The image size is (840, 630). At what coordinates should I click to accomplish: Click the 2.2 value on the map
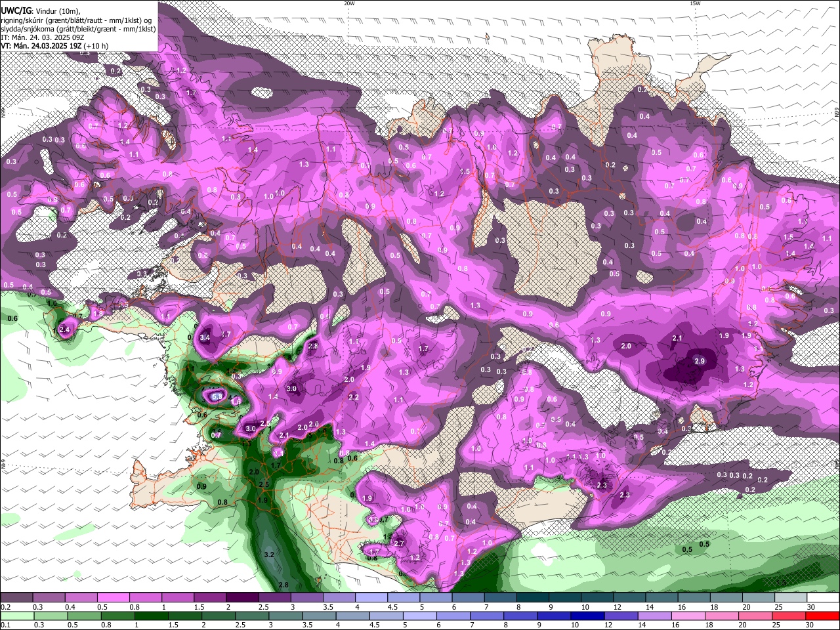click(x=353, y=397)
